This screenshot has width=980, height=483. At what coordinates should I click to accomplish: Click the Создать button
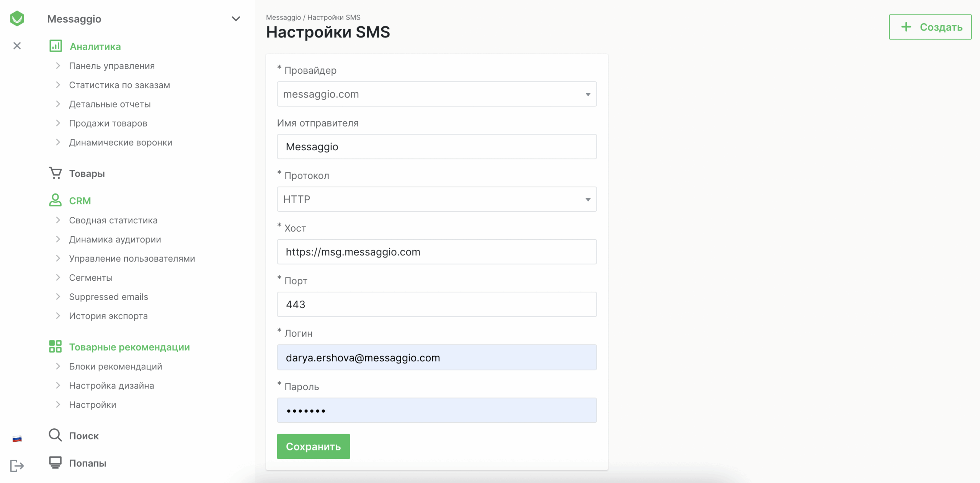pos(930,27)
